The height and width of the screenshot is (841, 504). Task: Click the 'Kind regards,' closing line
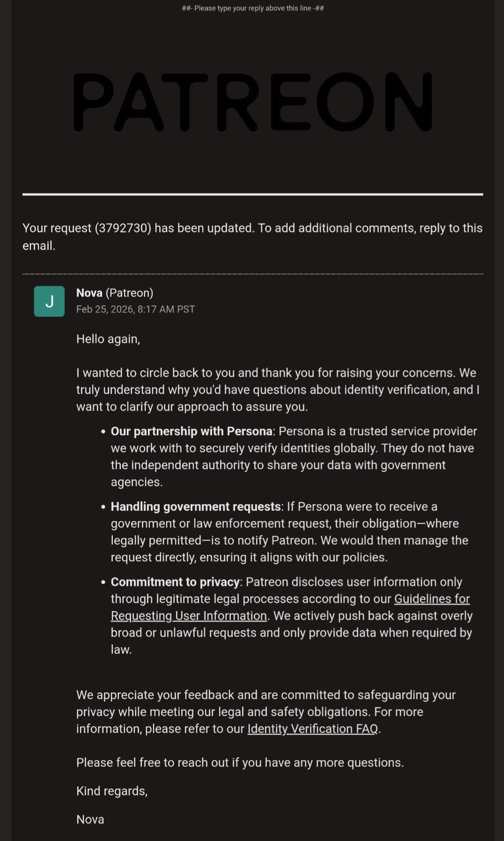tap(112, 791)
